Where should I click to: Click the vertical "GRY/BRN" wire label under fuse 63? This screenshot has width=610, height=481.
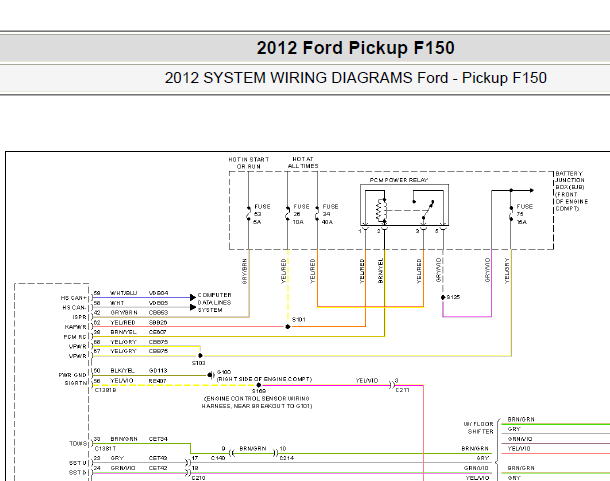tap(244, 271)
